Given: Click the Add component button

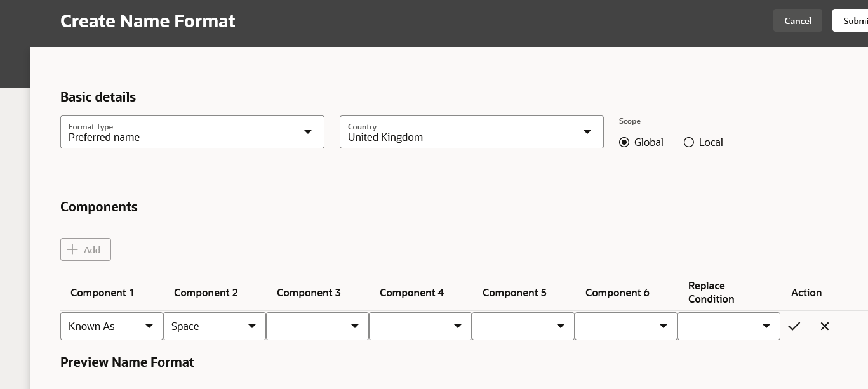Looking at the screenshot, I should click(86, 249).
